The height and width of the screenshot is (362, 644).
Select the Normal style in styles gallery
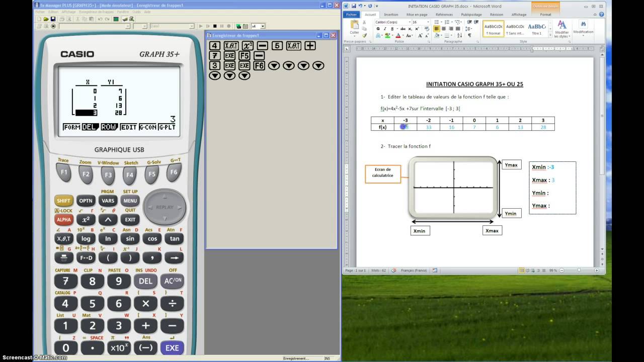pyautogui.click(x=494, y=29)
